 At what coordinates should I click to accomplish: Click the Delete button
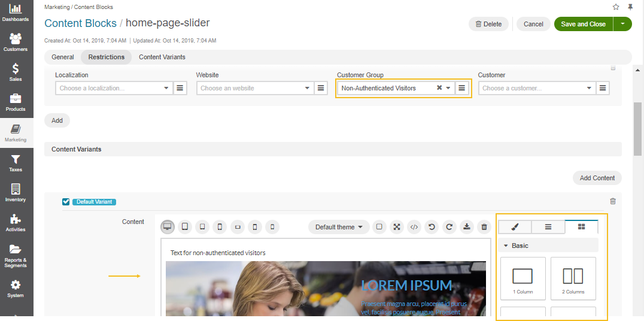coord(488,24)
